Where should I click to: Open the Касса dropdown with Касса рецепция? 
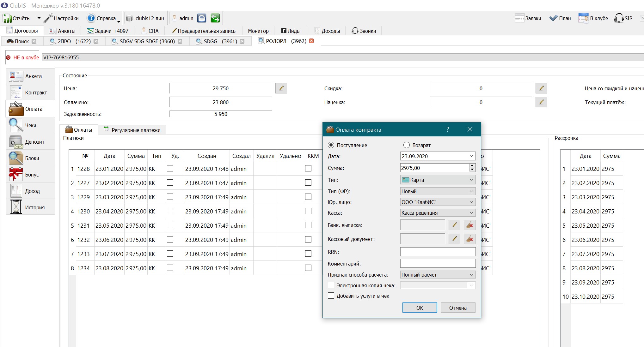(438, 212)
